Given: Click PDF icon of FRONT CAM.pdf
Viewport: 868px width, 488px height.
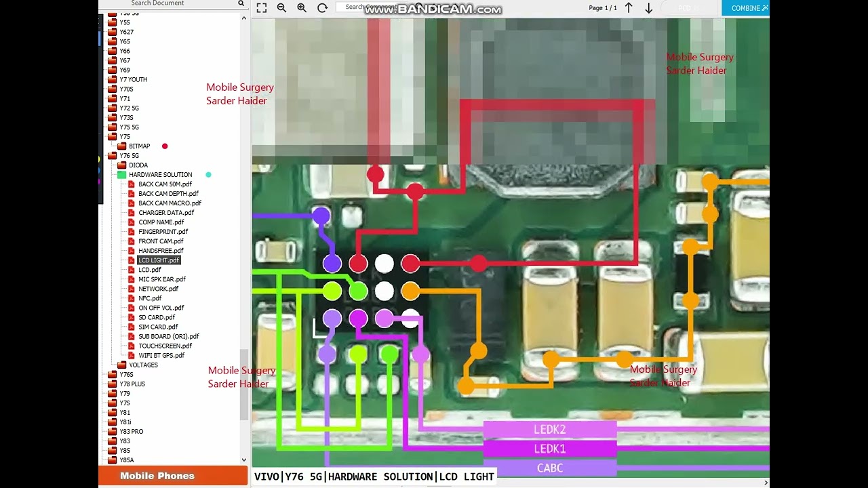Looking at the screenshot, I should [132, 241].
